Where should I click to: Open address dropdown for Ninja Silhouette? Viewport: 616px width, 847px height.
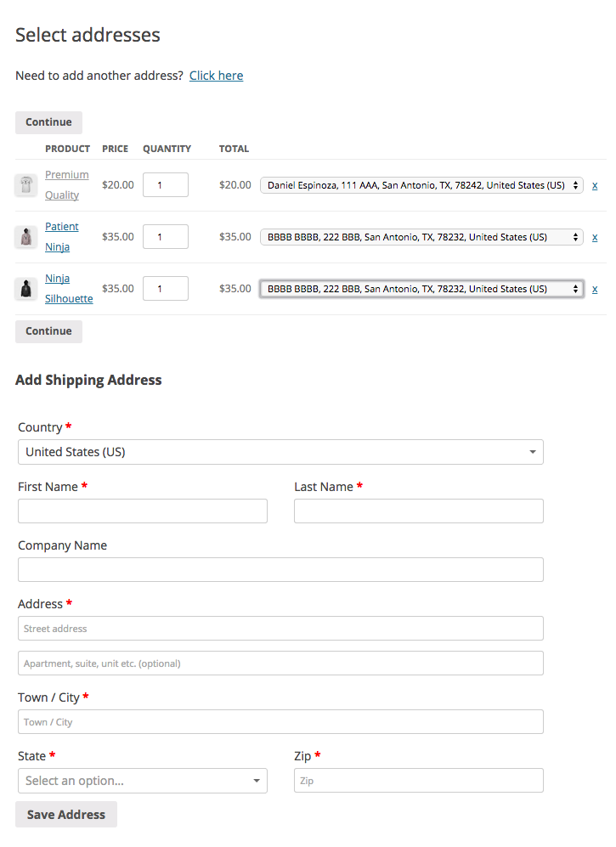(421, 289)
